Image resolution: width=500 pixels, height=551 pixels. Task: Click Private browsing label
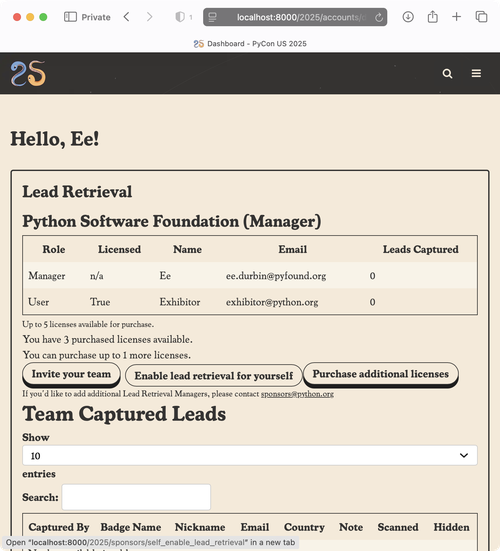[x=96, y=17]
